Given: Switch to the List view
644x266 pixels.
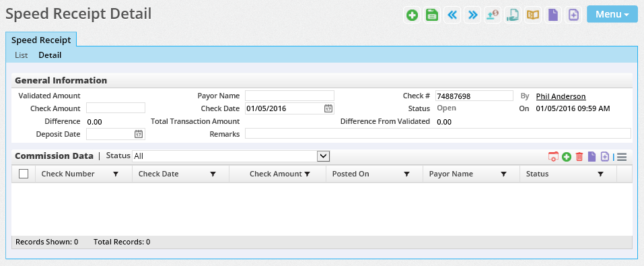Looking at the screenshot, I should point(21,55).
